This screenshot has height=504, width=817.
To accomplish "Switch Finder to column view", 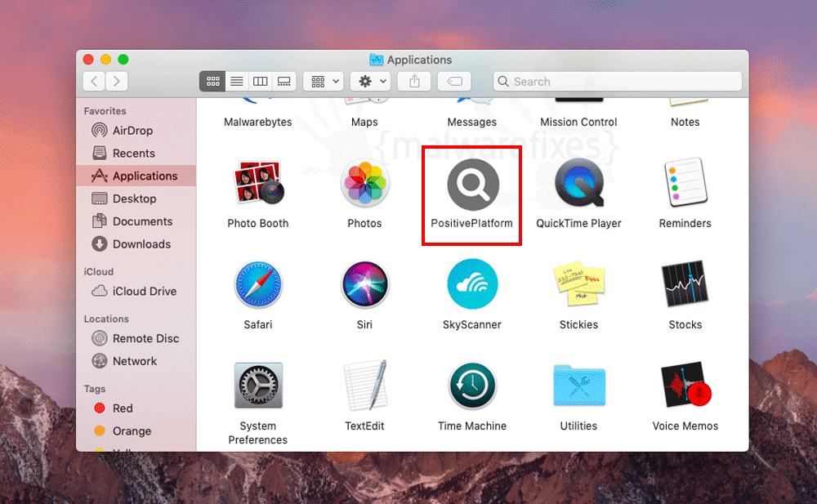I will tap(261, 82).
